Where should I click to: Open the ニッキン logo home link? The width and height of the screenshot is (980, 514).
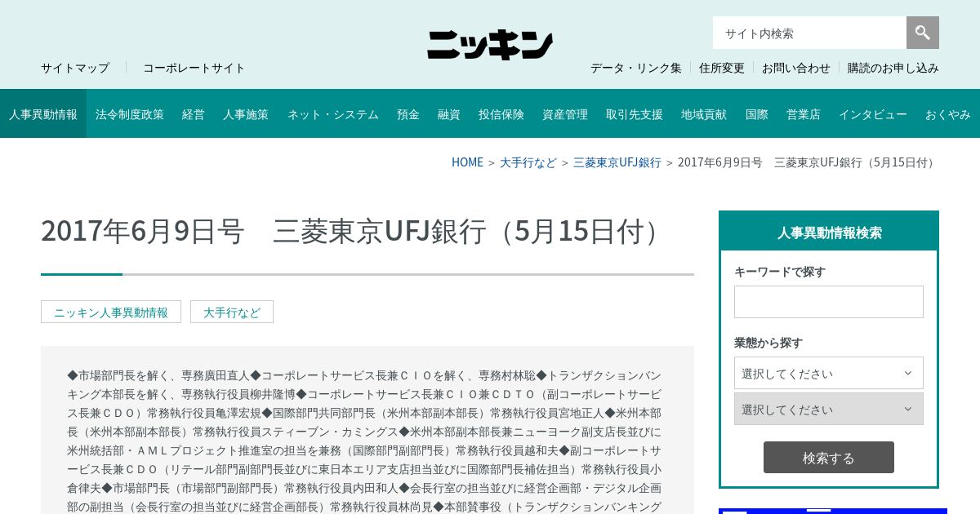[490, 45]
